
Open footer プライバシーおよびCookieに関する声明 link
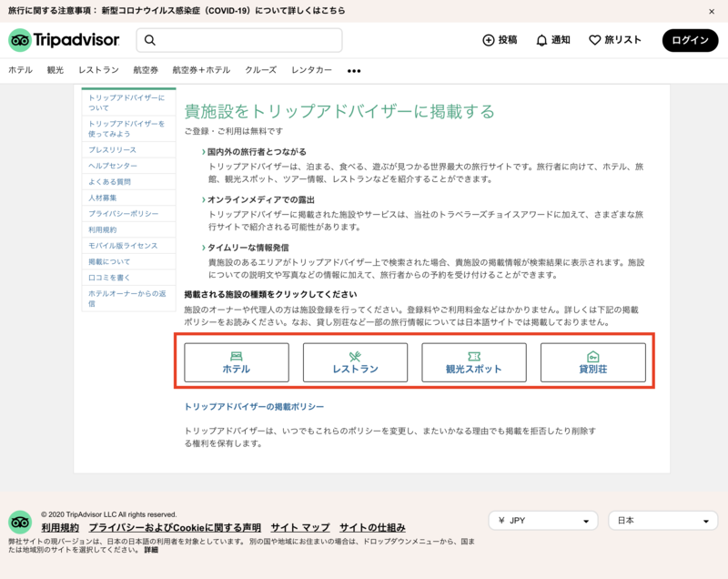(x=175, y=528)
